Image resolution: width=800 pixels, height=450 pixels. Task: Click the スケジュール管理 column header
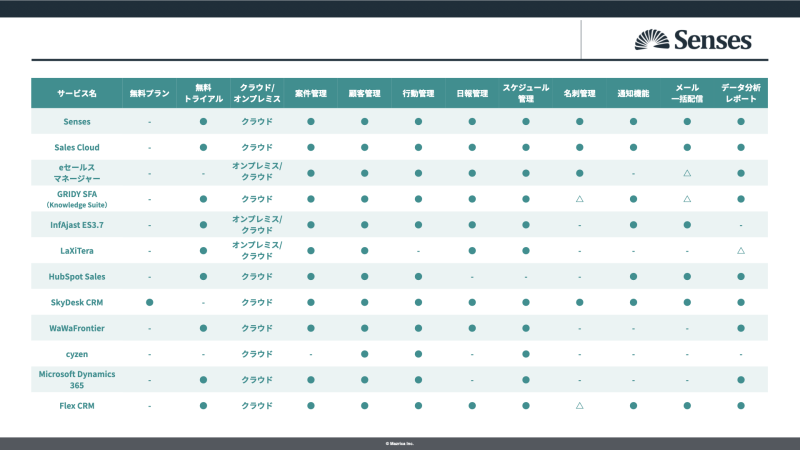point(526,93)
